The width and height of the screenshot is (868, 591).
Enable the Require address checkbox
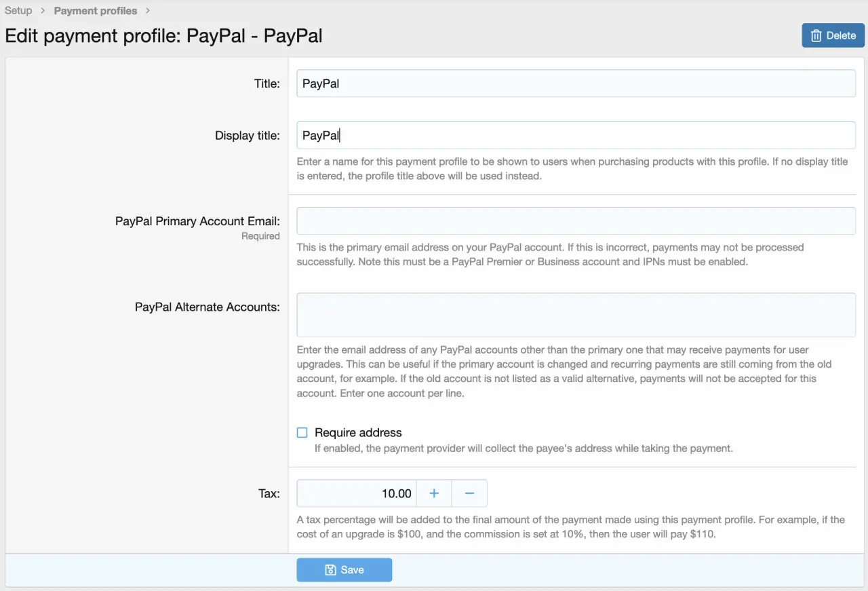[x=302, y=433]
